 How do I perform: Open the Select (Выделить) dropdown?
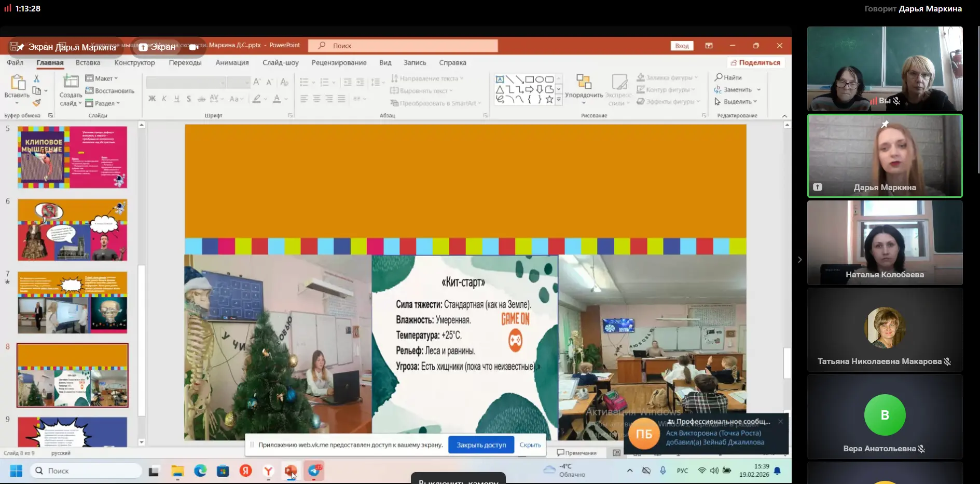[x=736, y=102]
